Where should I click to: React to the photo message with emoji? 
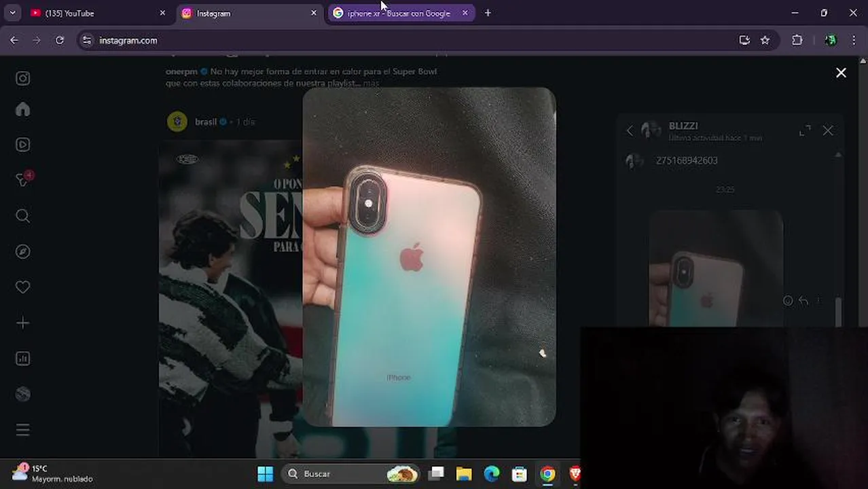[x=788, y=301]
